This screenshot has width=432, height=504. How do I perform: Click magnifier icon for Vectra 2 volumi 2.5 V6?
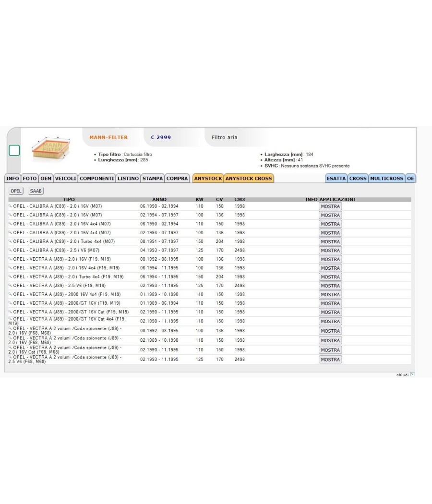(10, 357)
